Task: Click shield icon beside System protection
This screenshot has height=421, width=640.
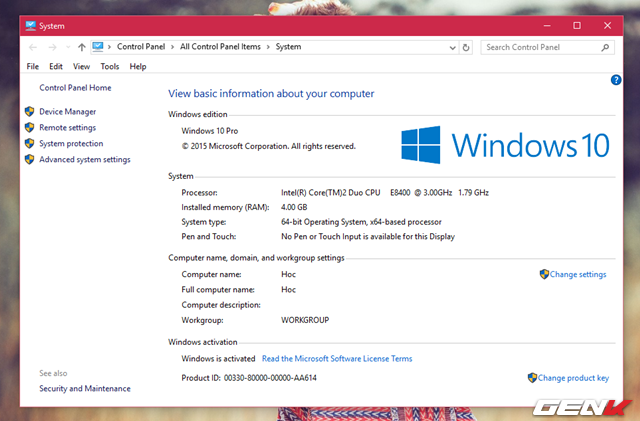Action: tap(29, 143)
